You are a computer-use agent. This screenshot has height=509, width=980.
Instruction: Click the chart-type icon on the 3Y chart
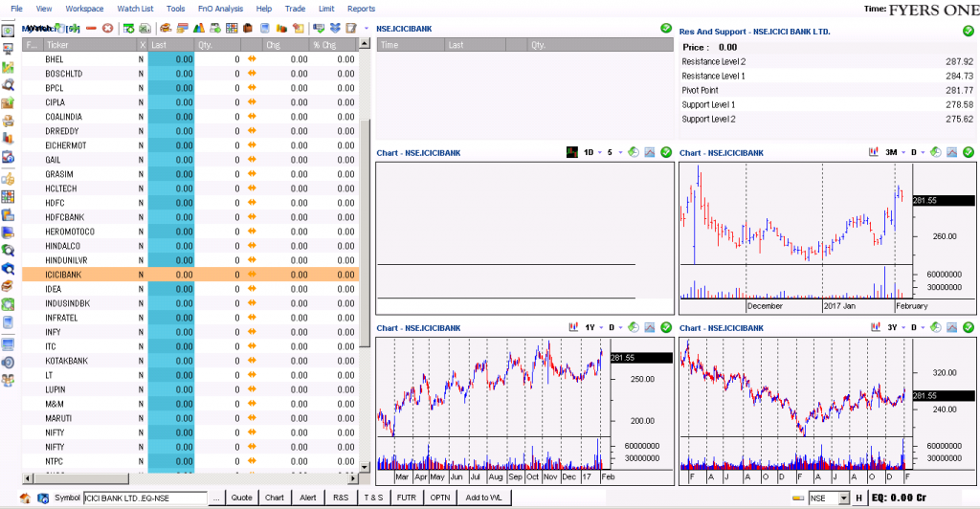[876, 327]
